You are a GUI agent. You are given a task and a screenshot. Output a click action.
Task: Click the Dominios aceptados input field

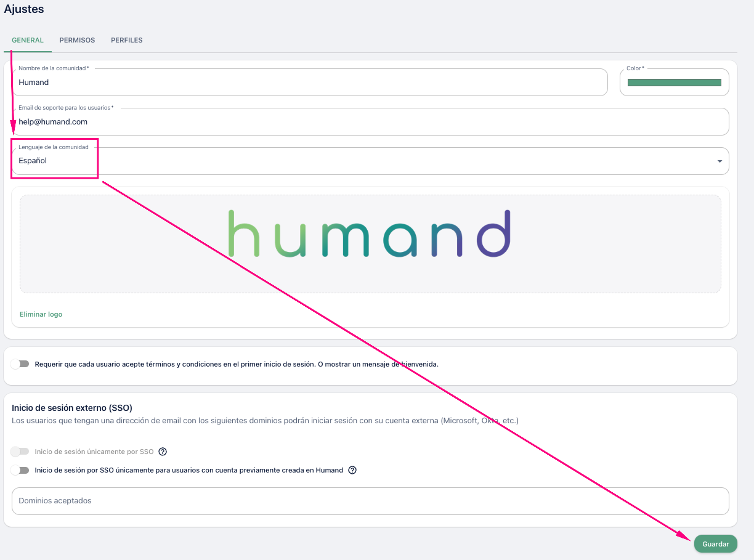click(x=370, y=501)
